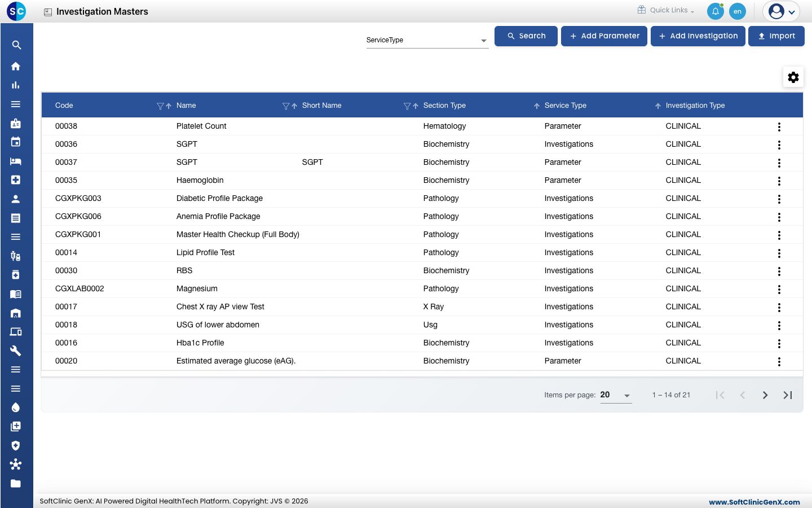Screen dimensions: 812x508
Task: Click the SC application logo
Action: [x=16, y=11]
